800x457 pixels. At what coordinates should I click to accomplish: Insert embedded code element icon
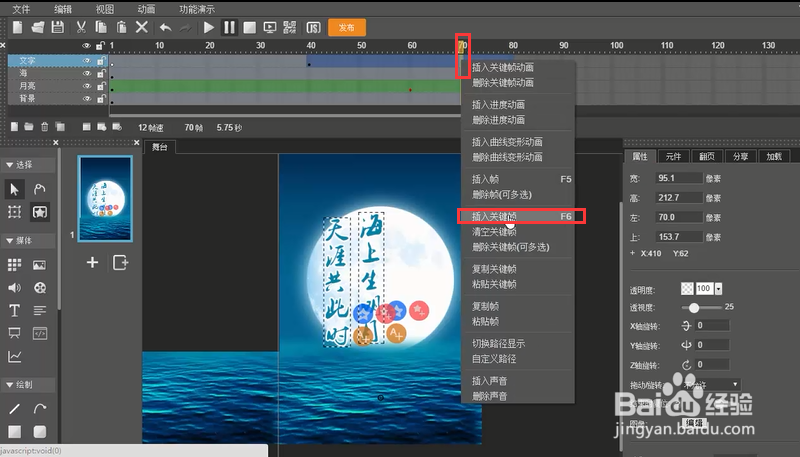coord(39,333)
